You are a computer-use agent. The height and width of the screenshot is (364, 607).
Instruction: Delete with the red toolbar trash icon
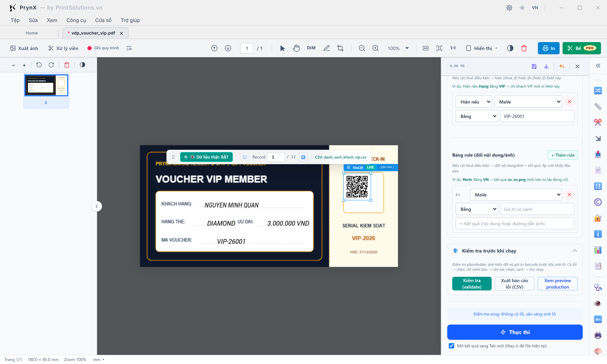[524, 48]
